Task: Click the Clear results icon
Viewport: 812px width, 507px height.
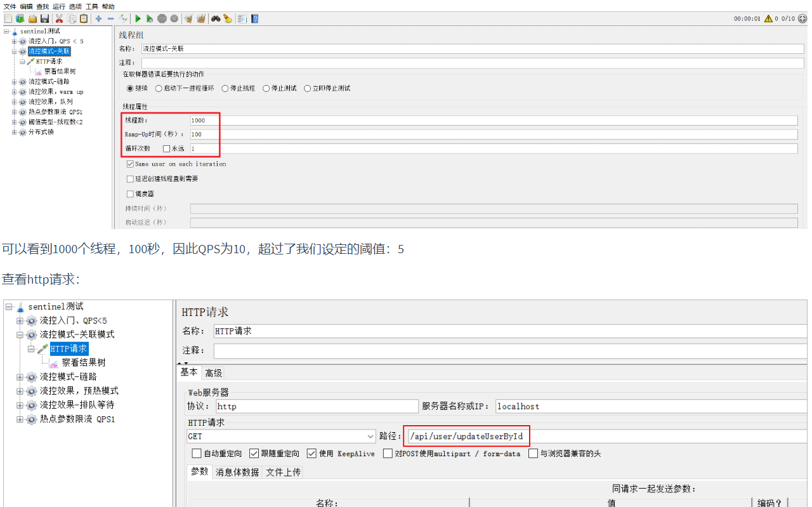Action: tap(188, 18)
